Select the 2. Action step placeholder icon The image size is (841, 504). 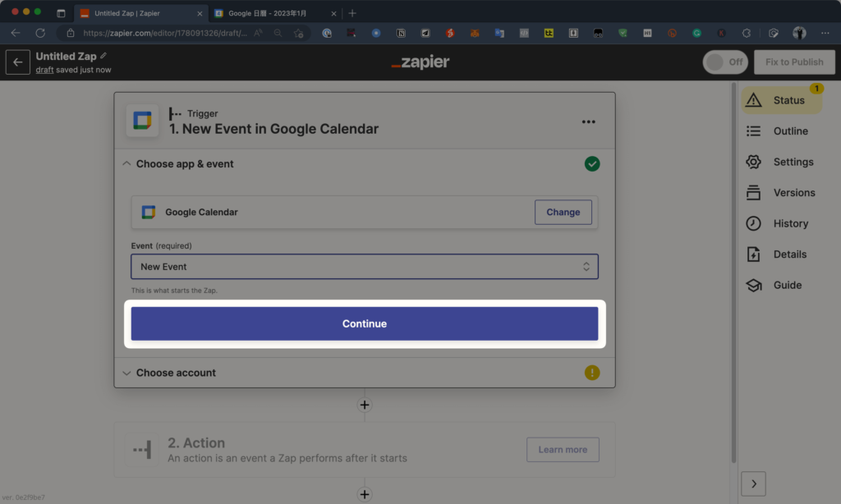[x=142, y=449]
